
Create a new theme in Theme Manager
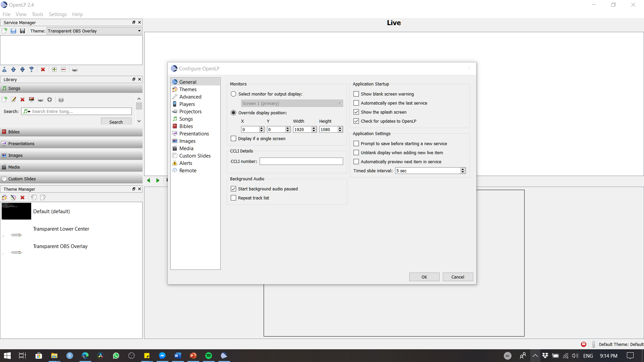point(4,197)
